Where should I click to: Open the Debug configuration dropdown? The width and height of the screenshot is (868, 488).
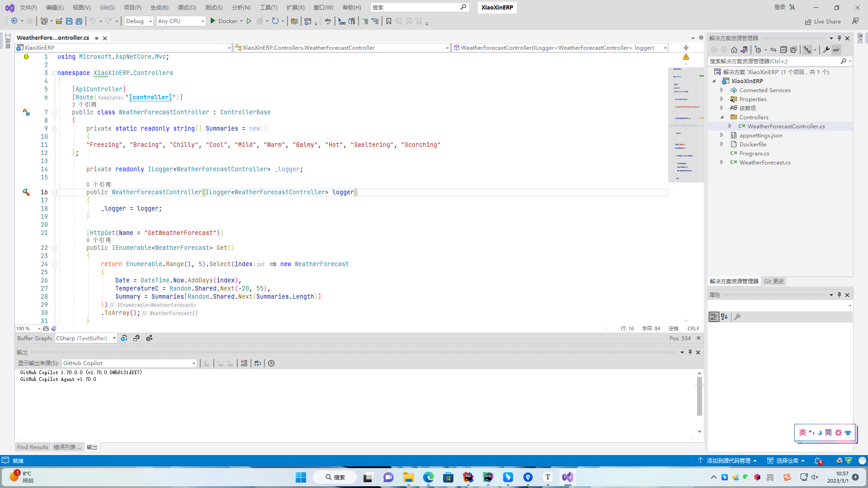click(x=139, y=21)
